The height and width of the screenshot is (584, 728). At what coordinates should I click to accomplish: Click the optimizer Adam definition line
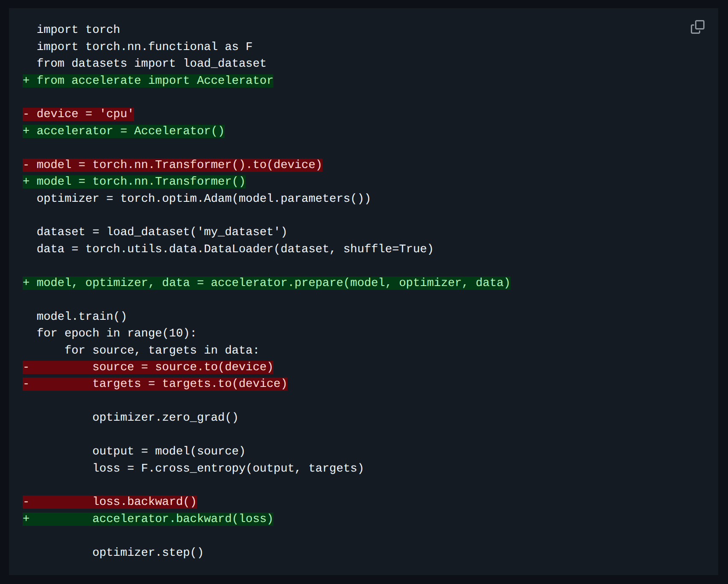(x=203, y=198)
